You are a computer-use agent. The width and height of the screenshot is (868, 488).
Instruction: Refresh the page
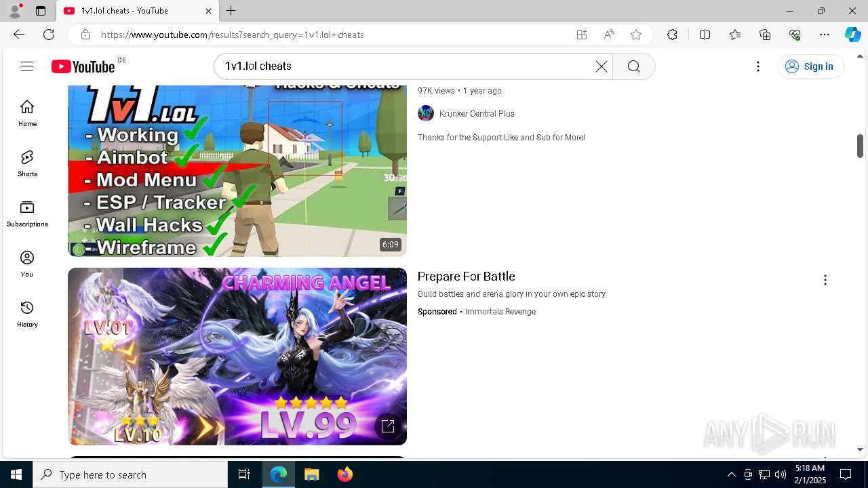point(49,35)
